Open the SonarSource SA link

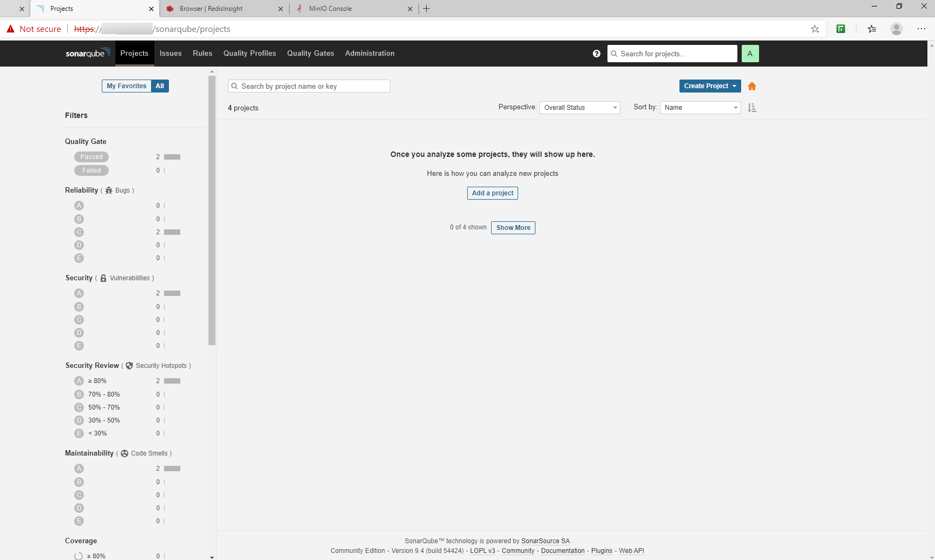point(546,541)
